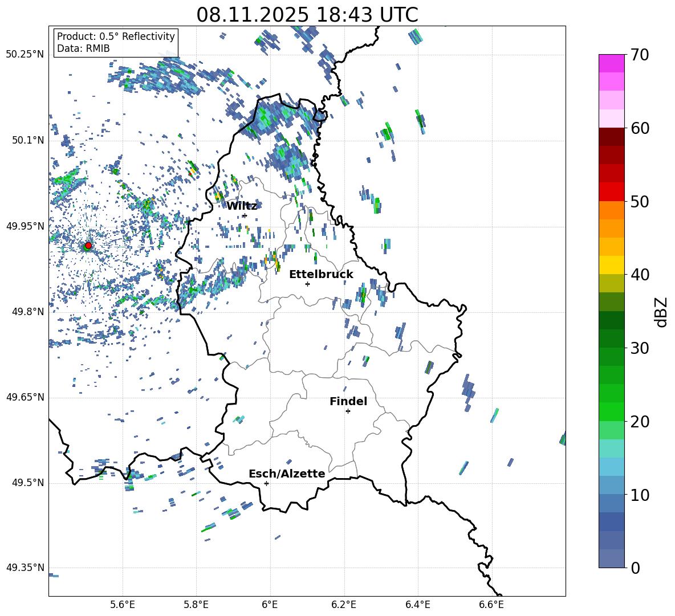Screen dimensions: 675x616
Task: Click the dBZ colorbar axis label
Action: coord(662,312)
